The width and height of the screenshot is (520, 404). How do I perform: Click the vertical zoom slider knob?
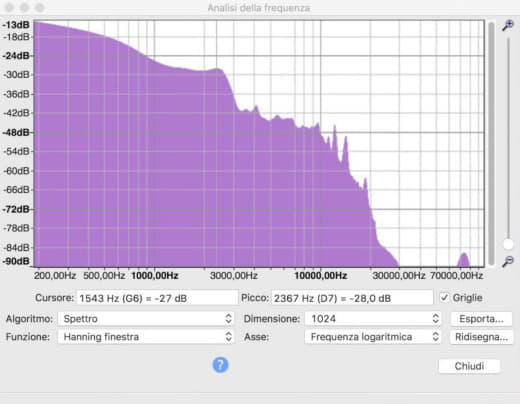tap(508, 244)
